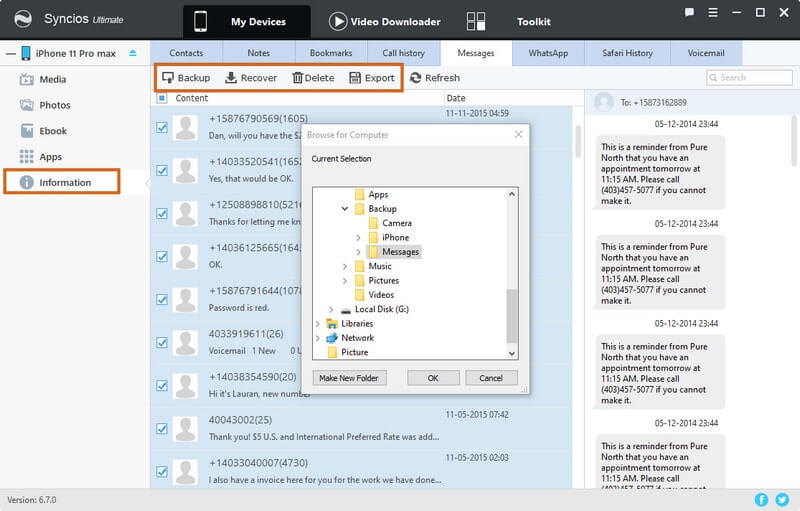The image size is (800, 511).
Task: Click the Delete trash button
Action: click(313, 78)
